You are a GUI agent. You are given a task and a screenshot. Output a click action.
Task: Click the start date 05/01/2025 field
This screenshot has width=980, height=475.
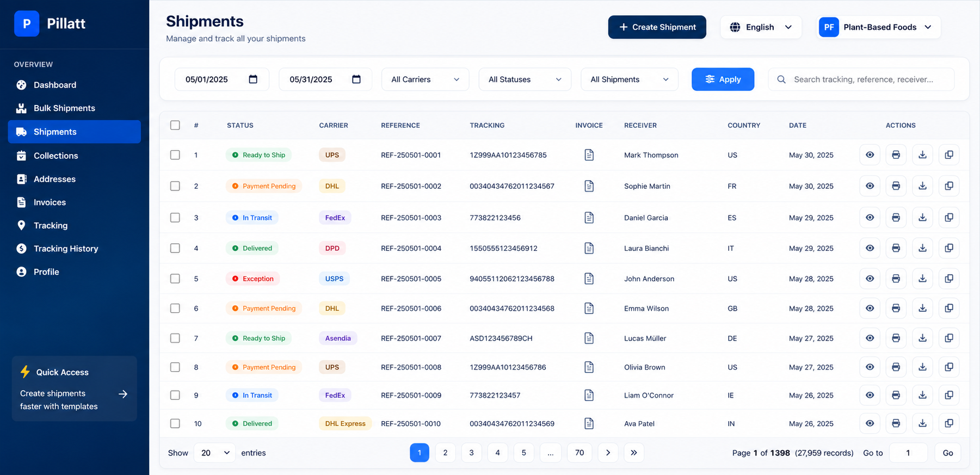pos(221,79)
